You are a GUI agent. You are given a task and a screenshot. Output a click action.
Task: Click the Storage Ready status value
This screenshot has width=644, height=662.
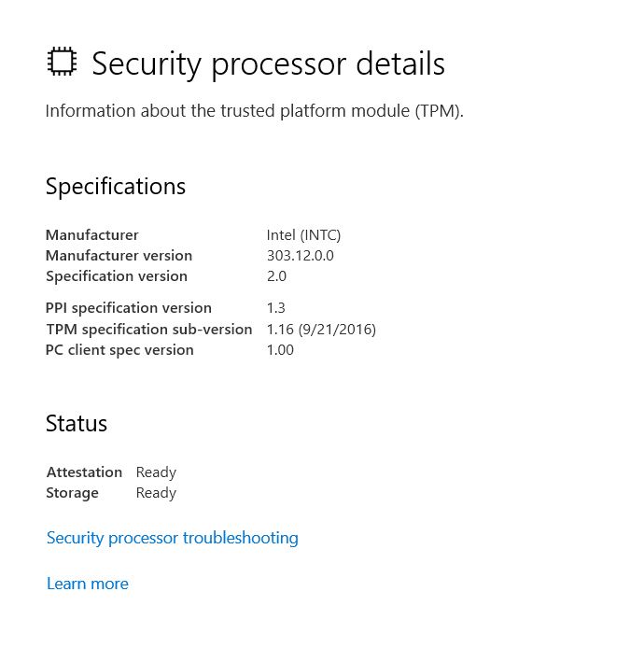156,493
